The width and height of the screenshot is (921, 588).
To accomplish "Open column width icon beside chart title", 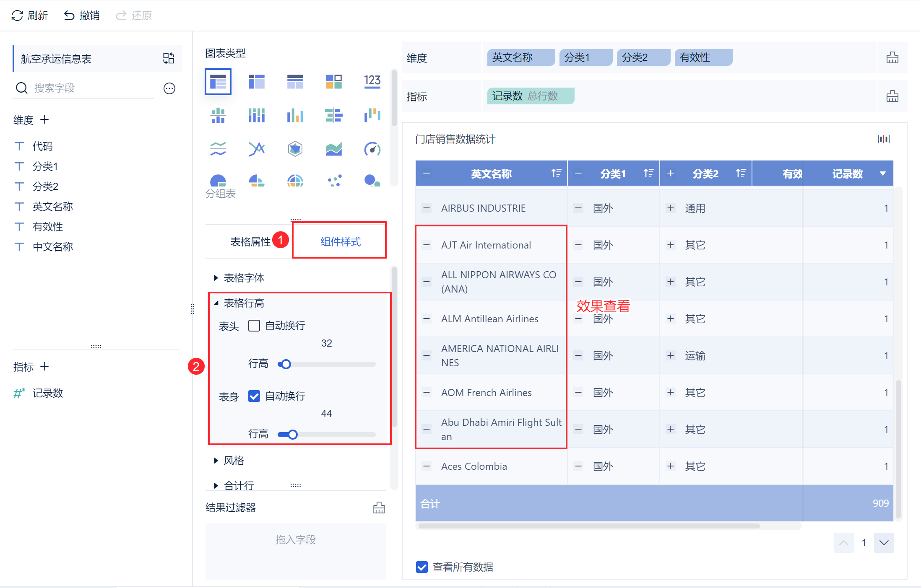I will pos(884,139).
